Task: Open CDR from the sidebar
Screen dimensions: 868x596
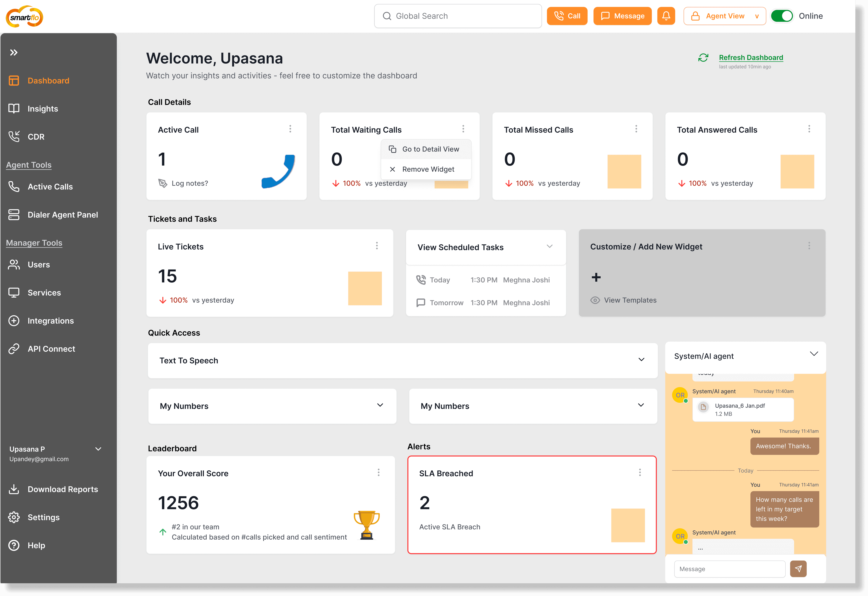Action: (36, 137)
